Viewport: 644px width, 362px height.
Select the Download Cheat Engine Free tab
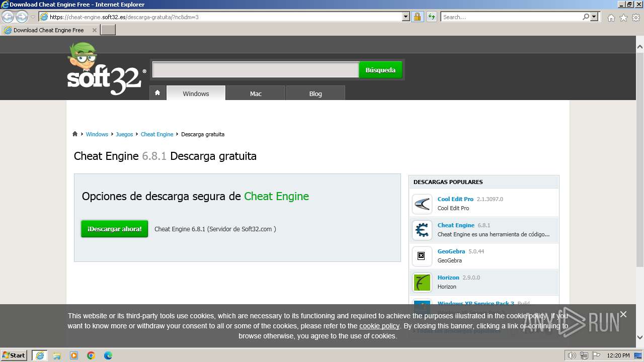[49, 30]
